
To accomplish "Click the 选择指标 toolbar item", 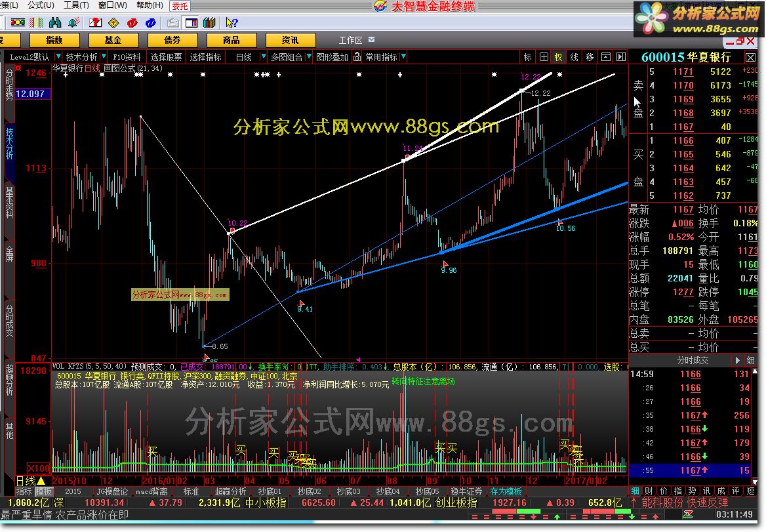I will pos(206,57).
